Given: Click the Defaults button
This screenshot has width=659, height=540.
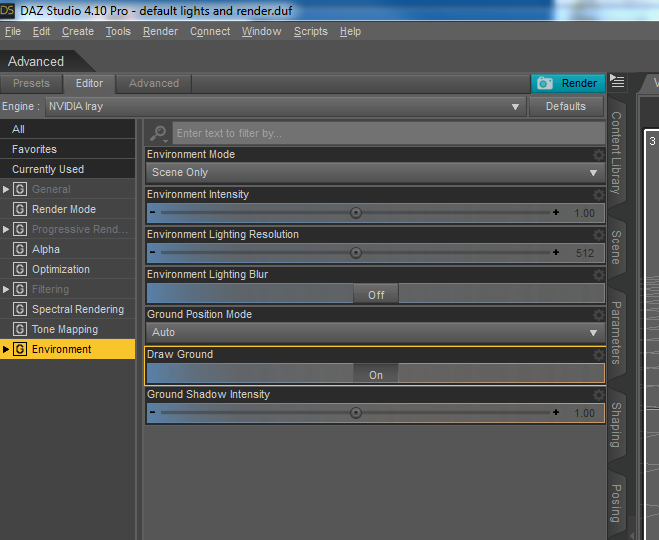Looking at the screenshot, I should (x=566, y=106).
